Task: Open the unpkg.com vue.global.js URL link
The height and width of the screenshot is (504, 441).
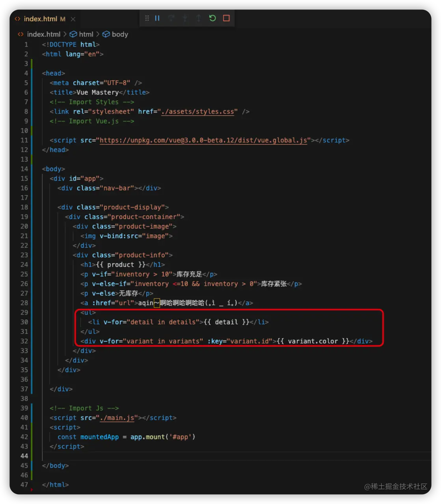Action: [x=203, y=140]
